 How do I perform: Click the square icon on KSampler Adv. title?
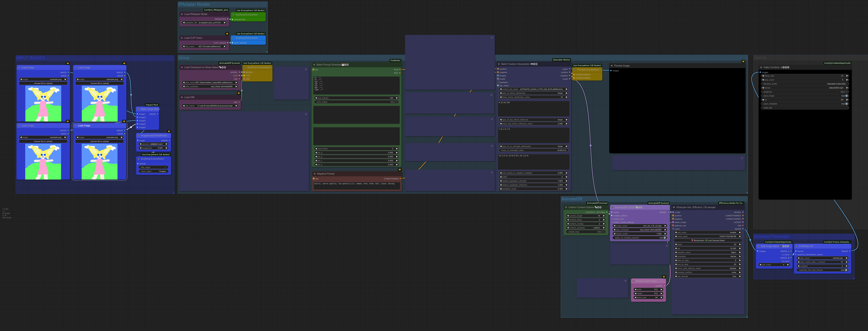[x=674, y=207]
